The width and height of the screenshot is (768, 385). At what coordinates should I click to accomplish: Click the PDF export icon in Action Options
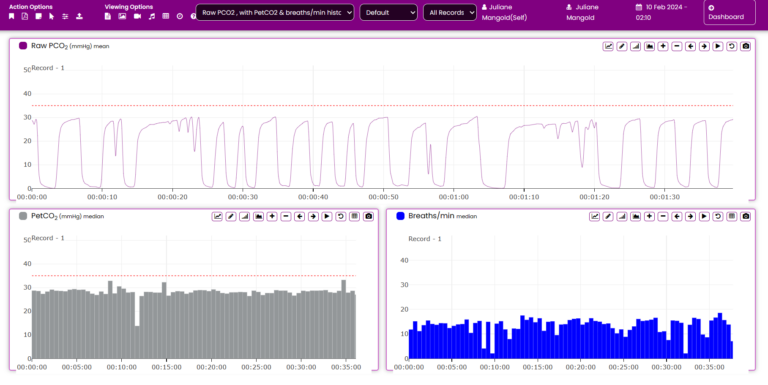click(x=25, y=16)
